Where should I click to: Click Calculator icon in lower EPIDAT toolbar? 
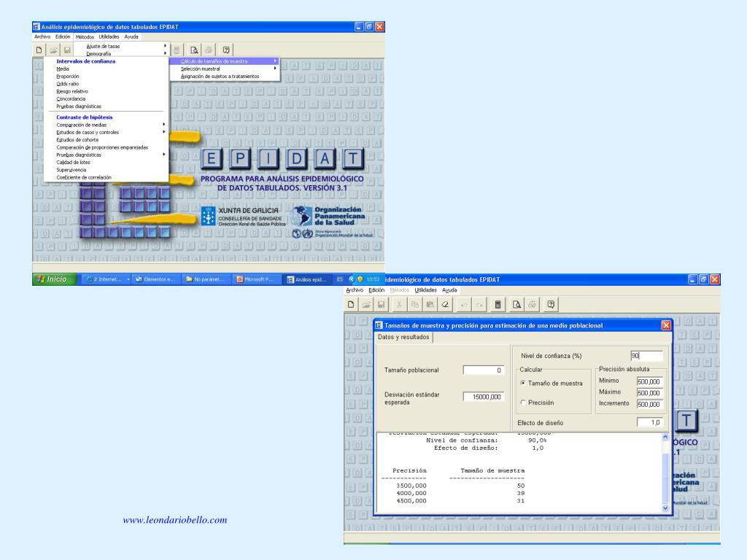498,304
